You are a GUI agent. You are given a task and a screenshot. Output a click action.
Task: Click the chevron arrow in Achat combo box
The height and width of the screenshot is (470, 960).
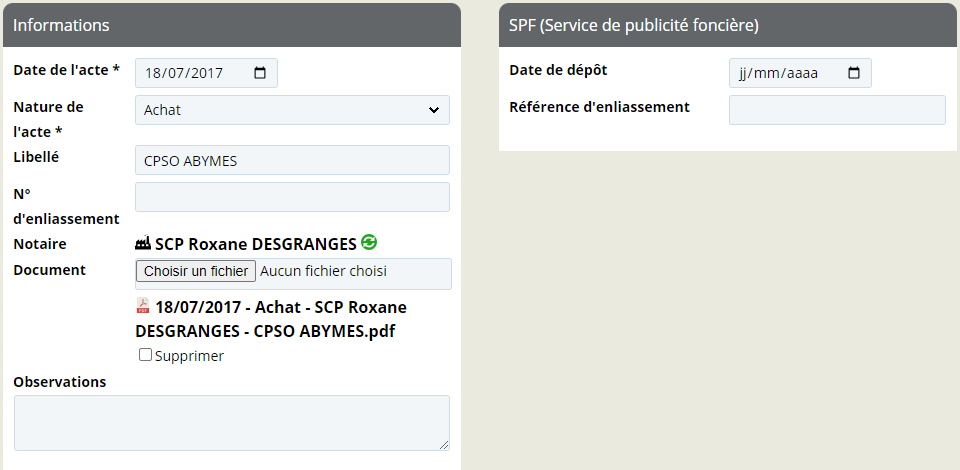click(x=433, y=110)
